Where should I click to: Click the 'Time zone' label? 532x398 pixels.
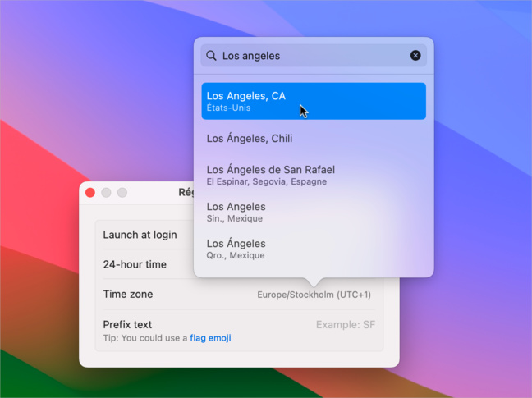pyautogui.click(x=128, y=294)
